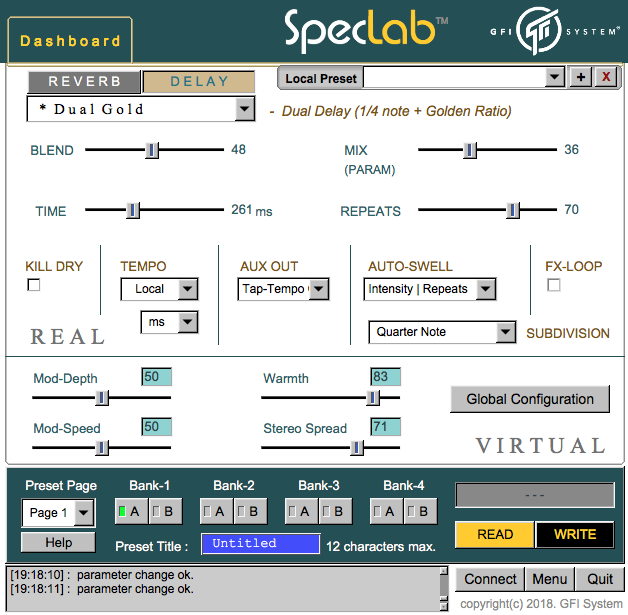Switch to the REVERB tab
Image resolution: width=628 pixels, height=615 pixels.
point(85,81)
